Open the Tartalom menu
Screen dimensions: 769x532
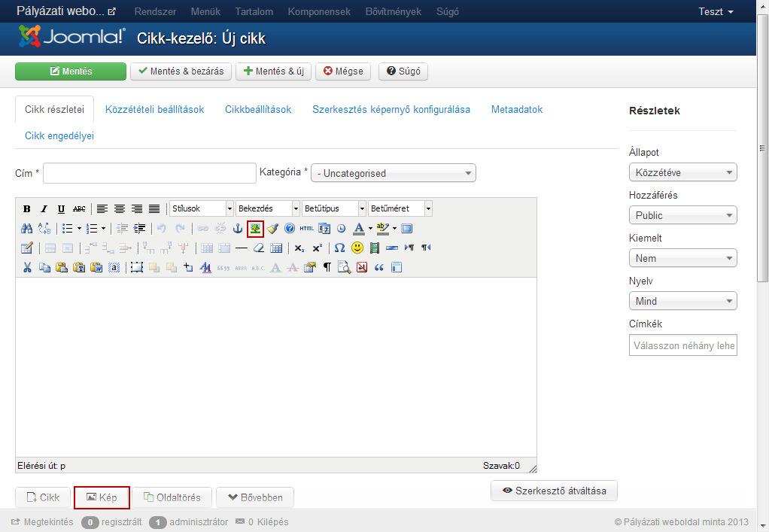point(254,11)
